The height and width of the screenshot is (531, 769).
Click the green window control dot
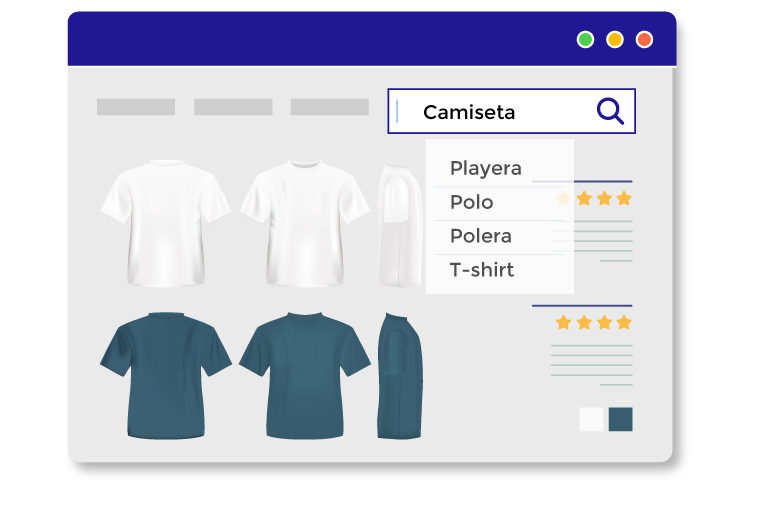pos(585,39)
